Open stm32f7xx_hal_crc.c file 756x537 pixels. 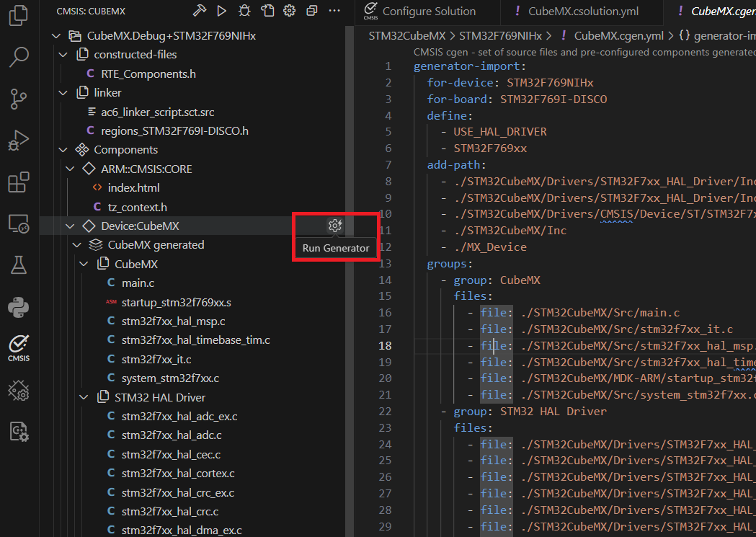(169, 512)
